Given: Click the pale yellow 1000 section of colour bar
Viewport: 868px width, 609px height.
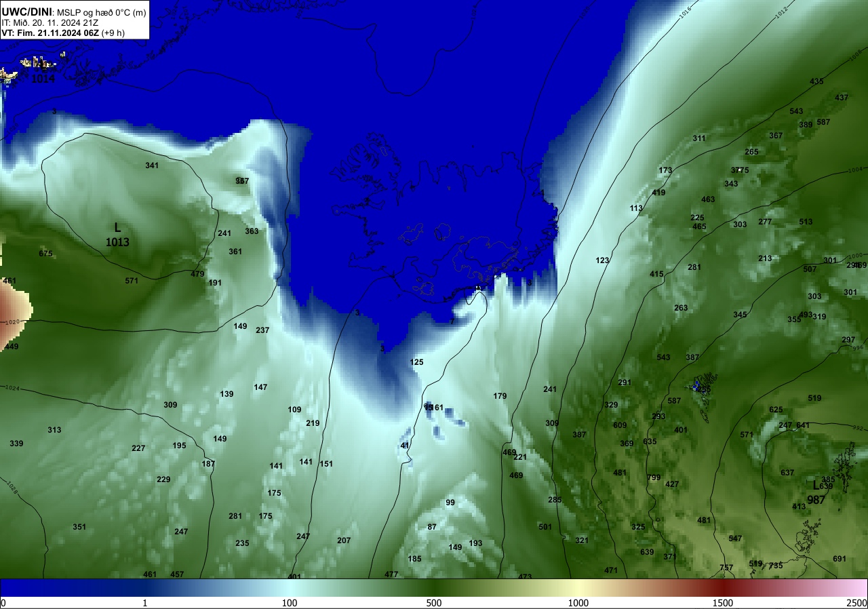Looking at the screenshot, I should (578, 587).
